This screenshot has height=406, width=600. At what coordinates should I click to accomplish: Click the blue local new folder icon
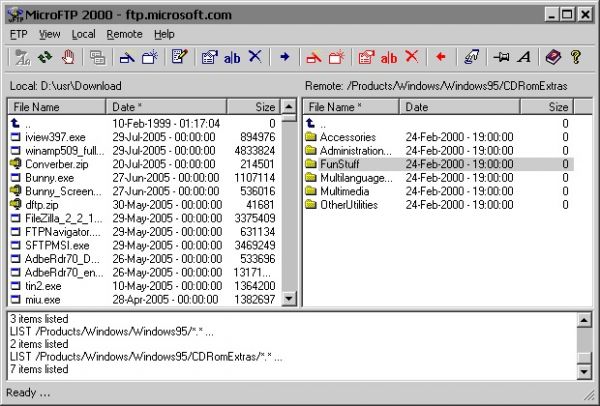pos(150,58)
